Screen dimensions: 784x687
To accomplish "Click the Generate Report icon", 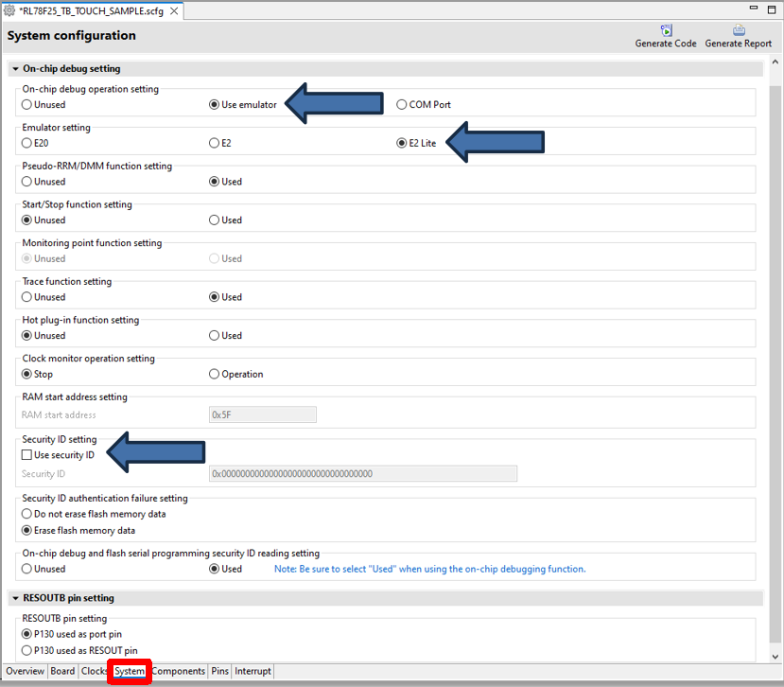I will pos(738,30).
